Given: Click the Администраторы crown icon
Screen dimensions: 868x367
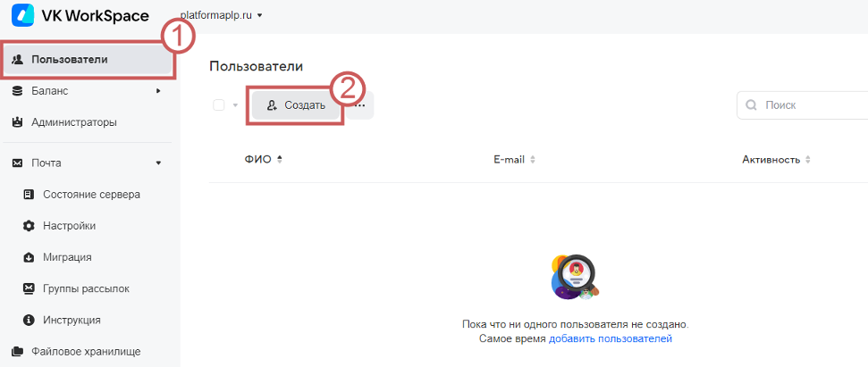Looking at the screenshot, I should [17, 121].
